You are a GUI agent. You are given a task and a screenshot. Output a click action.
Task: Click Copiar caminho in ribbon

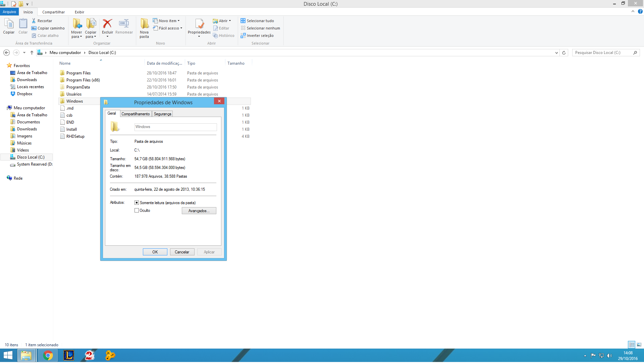[x=48, y=28]
